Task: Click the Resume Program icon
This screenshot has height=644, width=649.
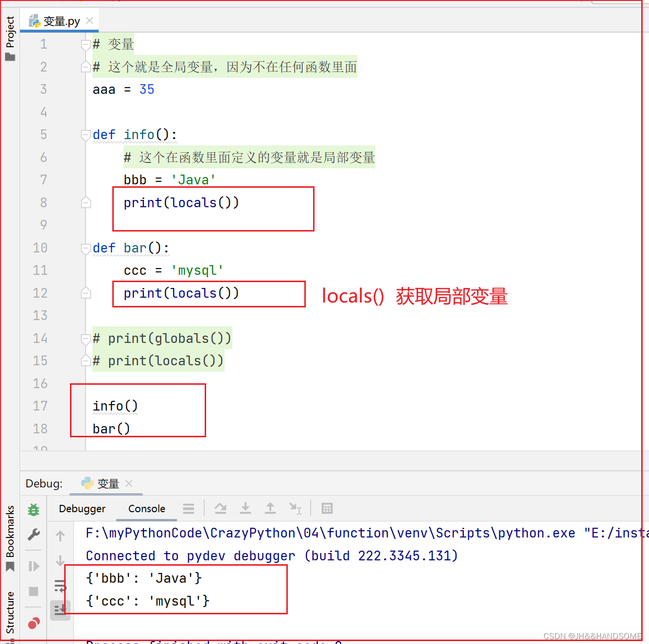Action: click(x=34, y=566)
